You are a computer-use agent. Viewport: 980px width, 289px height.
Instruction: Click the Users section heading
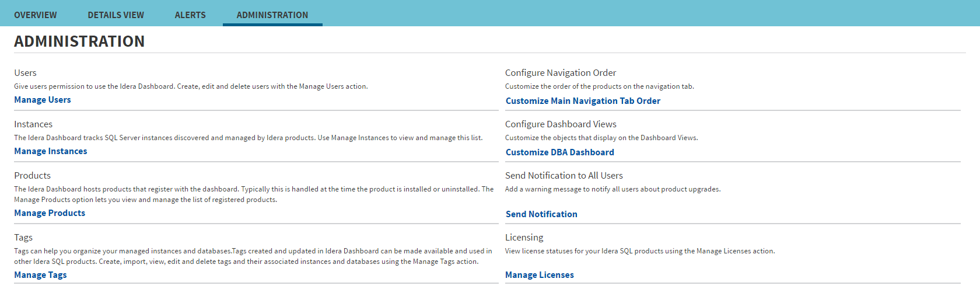[x=25, y=73]
